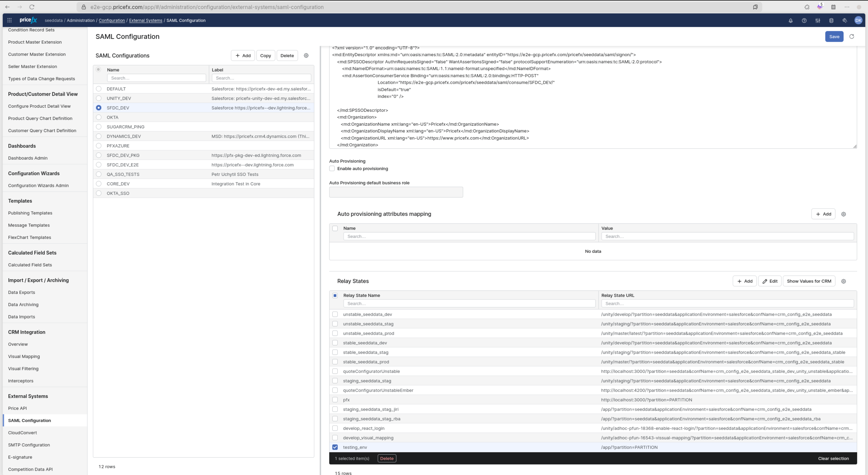
Task: Click Show Values for CRM button
Action: tap(809, 281)
